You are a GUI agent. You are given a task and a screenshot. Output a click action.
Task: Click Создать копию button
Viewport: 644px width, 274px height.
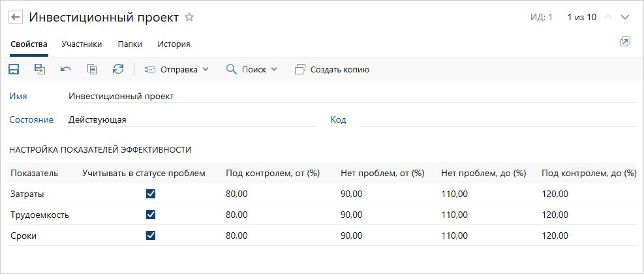click(332, 69)
